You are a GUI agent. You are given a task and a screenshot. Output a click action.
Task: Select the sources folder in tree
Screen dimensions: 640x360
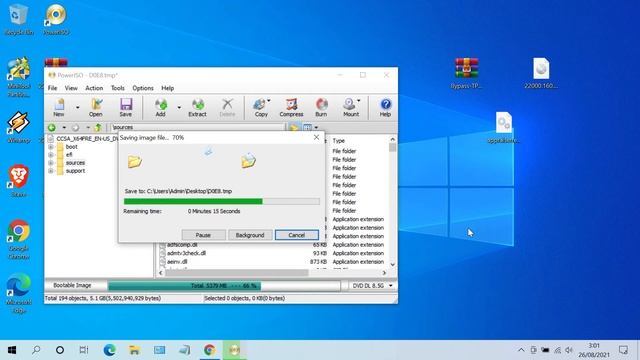(x=76, y=163)
